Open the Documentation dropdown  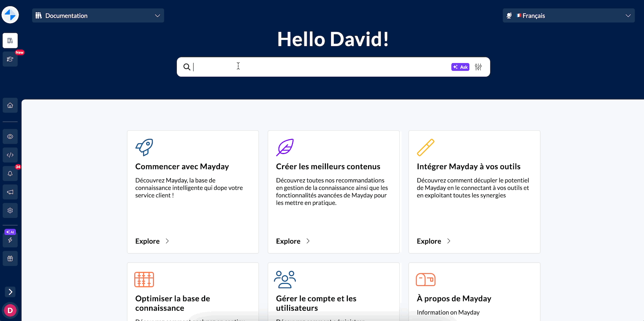point(98,16)
